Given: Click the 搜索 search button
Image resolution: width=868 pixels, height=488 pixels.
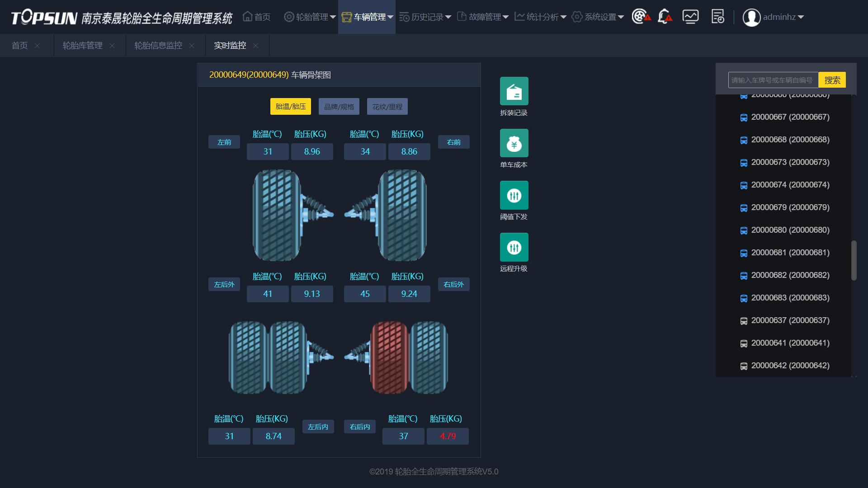Looking at the screenshot, I should (832, 80).
